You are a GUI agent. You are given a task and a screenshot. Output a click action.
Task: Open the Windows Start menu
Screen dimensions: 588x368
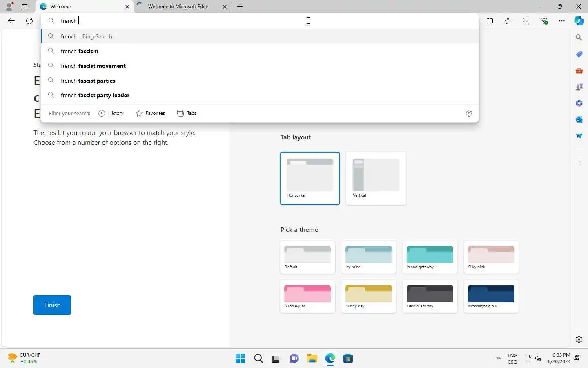click(240, 359)
